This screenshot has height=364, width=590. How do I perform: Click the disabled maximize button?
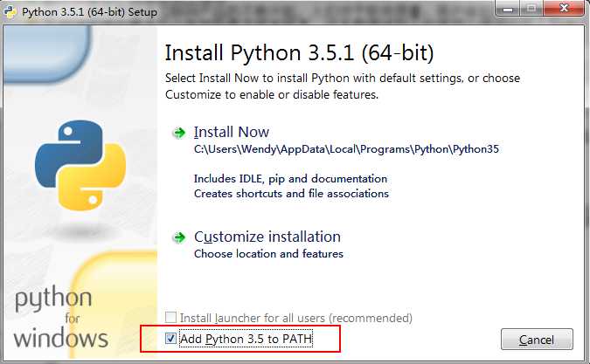(531, 8)
